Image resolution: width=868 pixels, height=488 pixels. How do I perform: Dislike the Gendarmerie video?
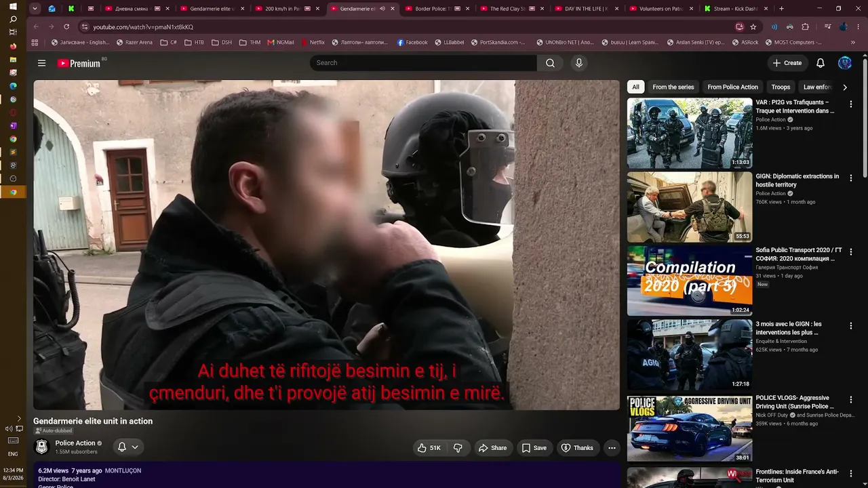tap(458, 448)
